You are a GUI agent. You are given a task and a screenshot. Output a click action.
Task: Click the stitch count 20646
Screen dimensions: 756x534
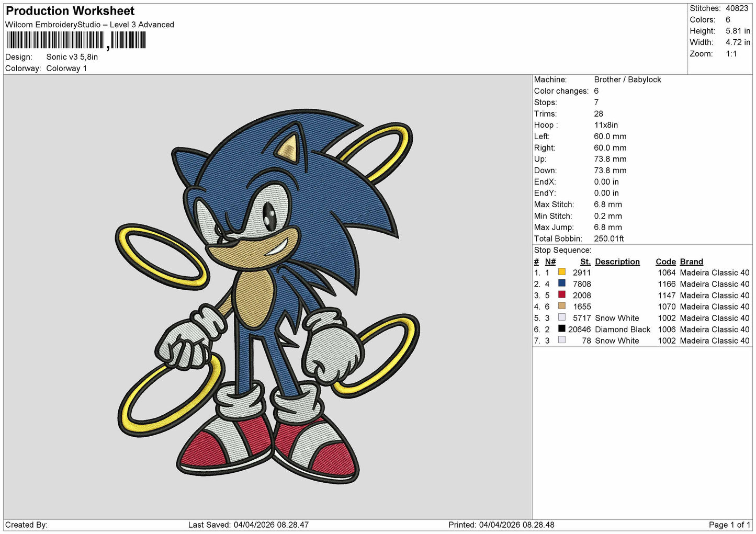(580, 330)
